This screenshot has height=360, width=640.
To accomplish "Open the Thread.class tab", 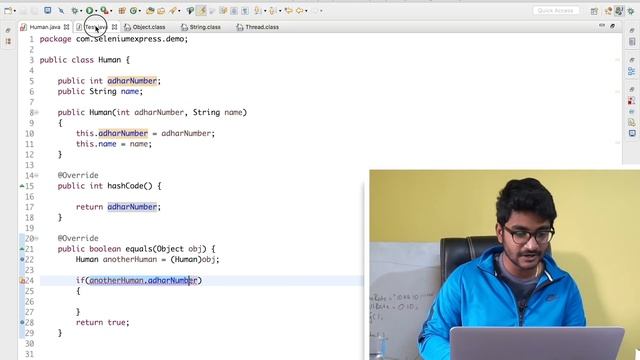I will pos(258,27).
